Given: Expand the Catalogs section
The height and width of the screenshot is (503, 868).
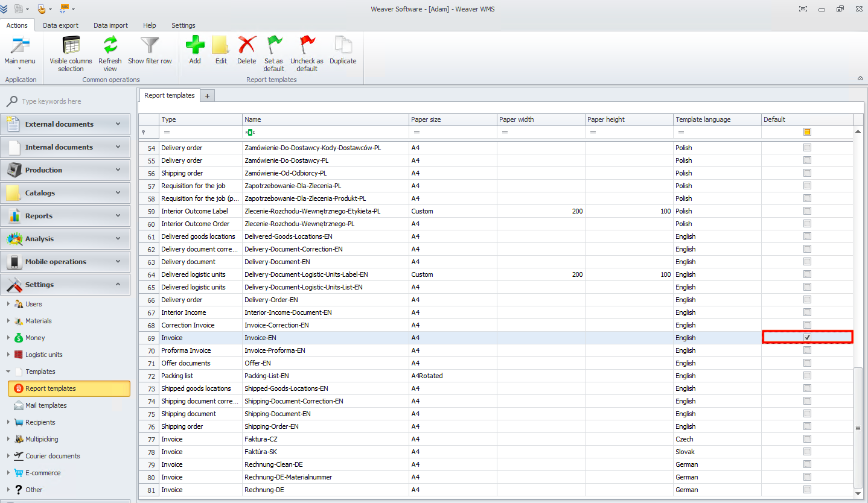Looking at the screenshot, I should point(118,192).
